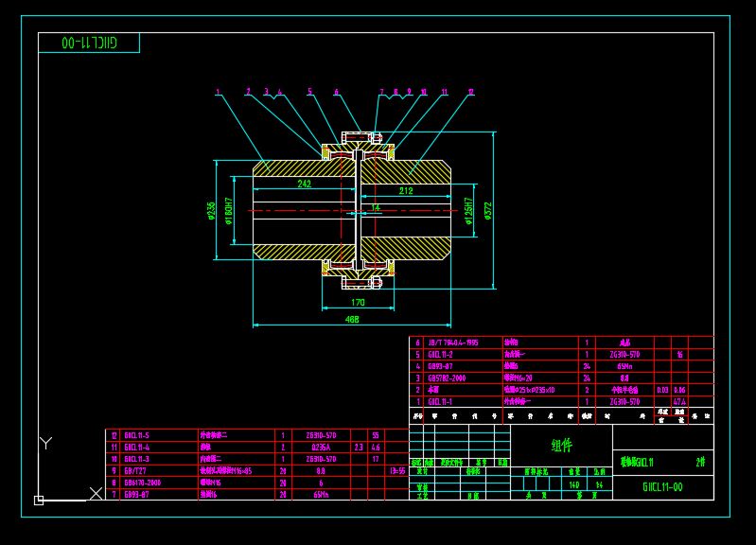Click 65Mn material in row 7
756x545 pixels.
point(321,494)
